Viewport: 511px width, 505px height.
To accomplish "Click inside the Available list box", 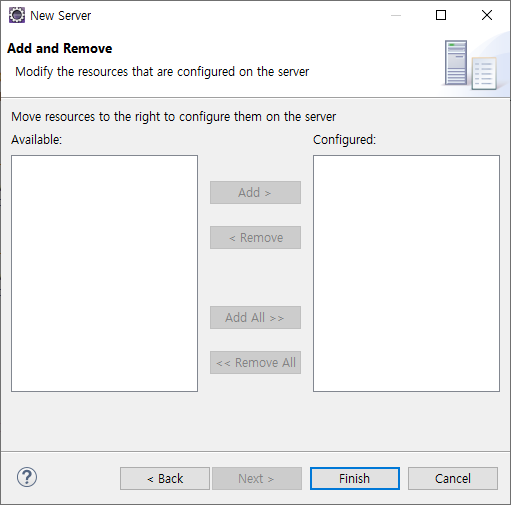I will tap(104, 273).
